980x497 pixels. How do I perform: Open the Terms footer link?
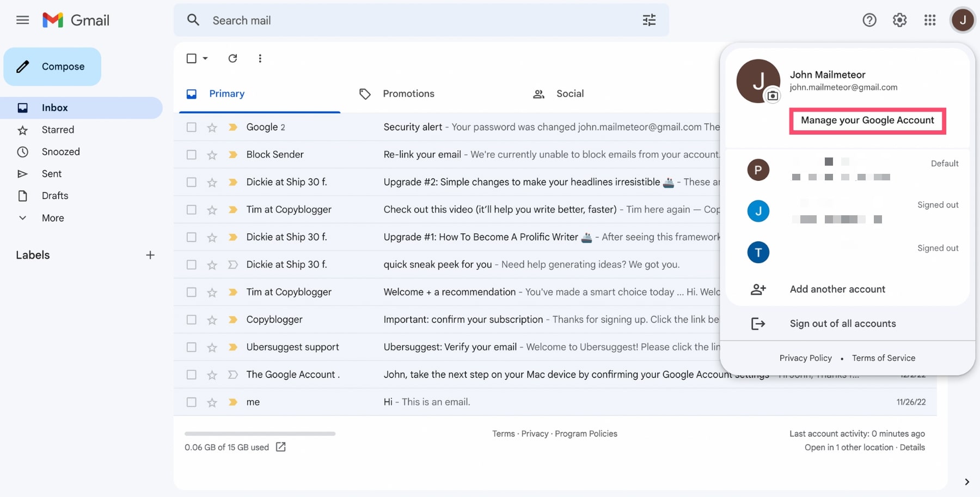(504, 434)
